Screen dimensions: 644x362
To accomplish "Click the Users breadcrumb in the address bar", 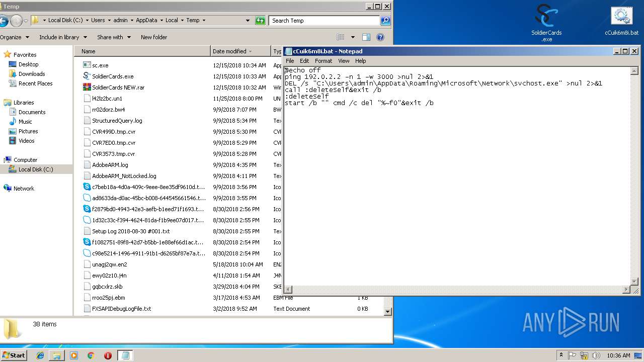I will coord(98,21).
